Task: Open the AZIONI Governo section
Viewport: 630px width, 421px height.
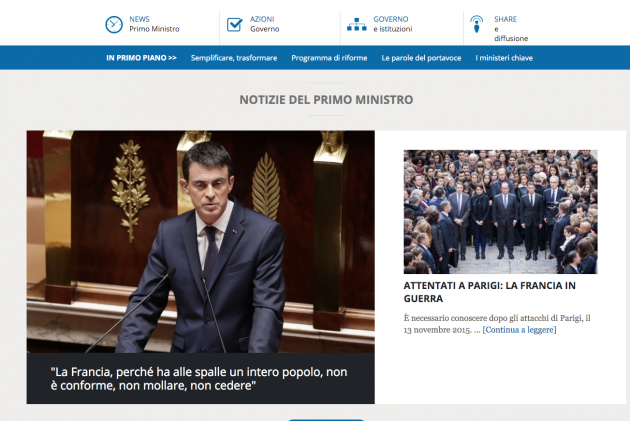Action: (264, 24)
